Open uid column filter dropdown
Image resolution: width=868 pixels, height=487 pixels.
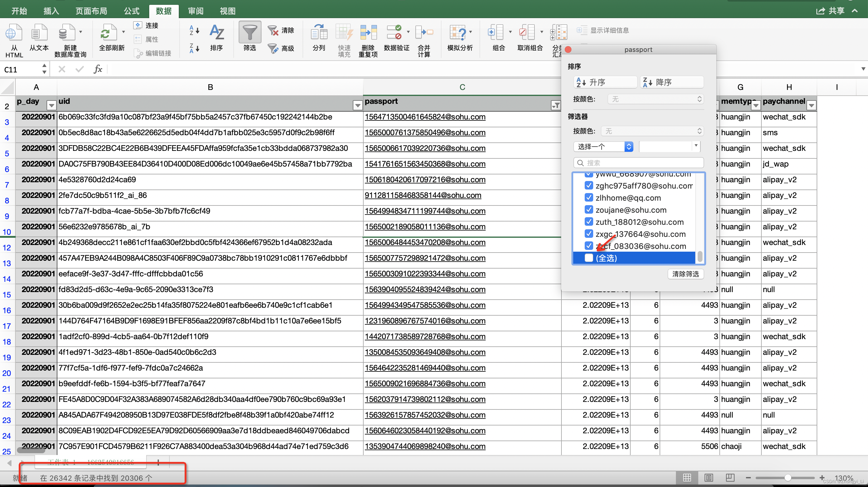pyautogui.click(x=358, y=105)
